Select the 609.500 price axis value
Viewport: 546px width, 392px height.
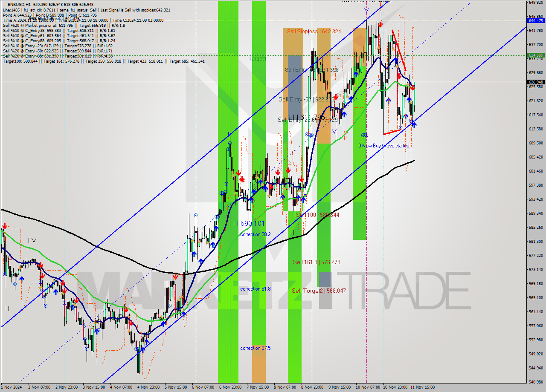pyautogui.click(x=536, y=143)
